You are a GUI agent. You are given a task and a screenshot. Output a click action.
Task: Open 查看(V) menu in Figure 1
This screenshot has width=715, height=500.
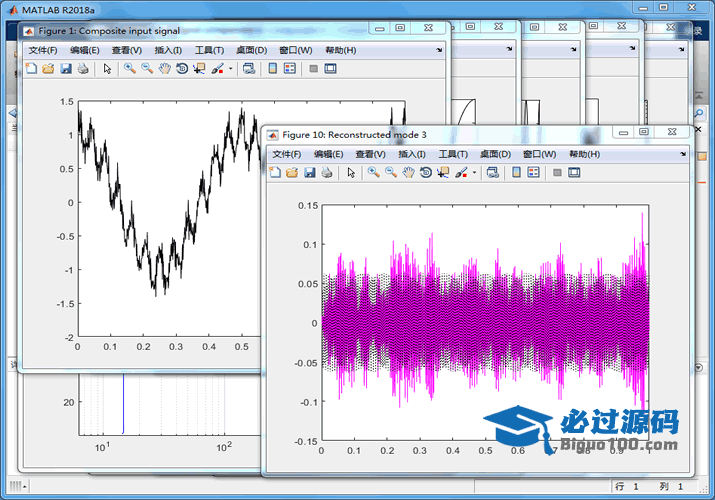[x=127, y=50]
